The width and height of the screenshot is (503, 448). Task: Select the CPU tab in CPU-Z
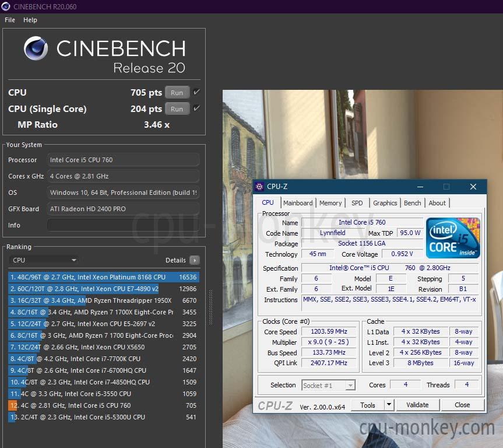(268, 202)
